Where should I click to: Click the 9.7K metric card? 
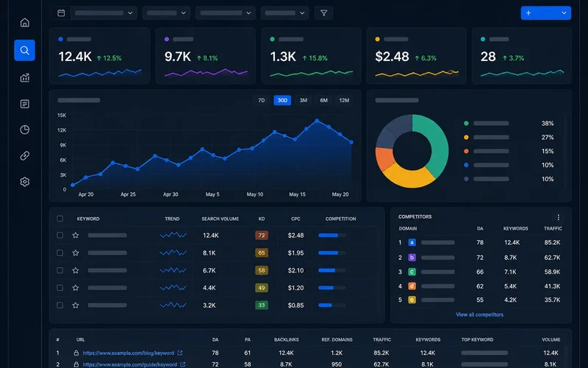pos(206,56)
